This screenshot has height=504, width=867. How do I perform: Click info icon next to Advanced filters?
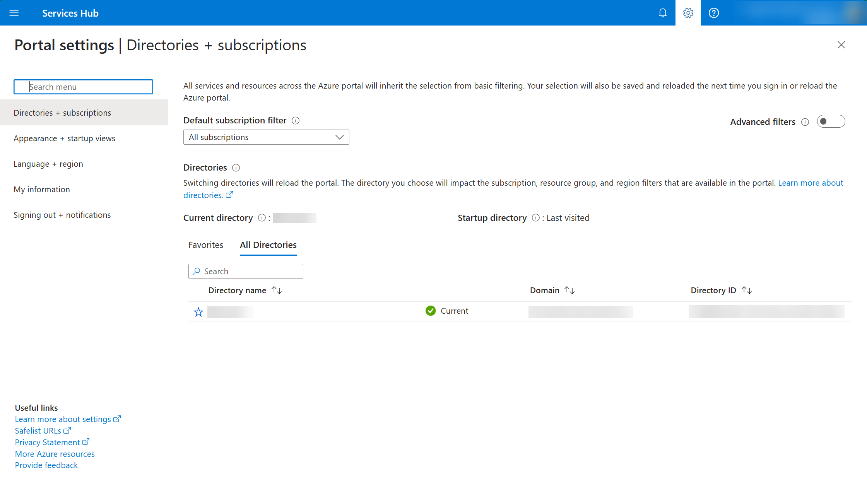[x=805, y=122]
